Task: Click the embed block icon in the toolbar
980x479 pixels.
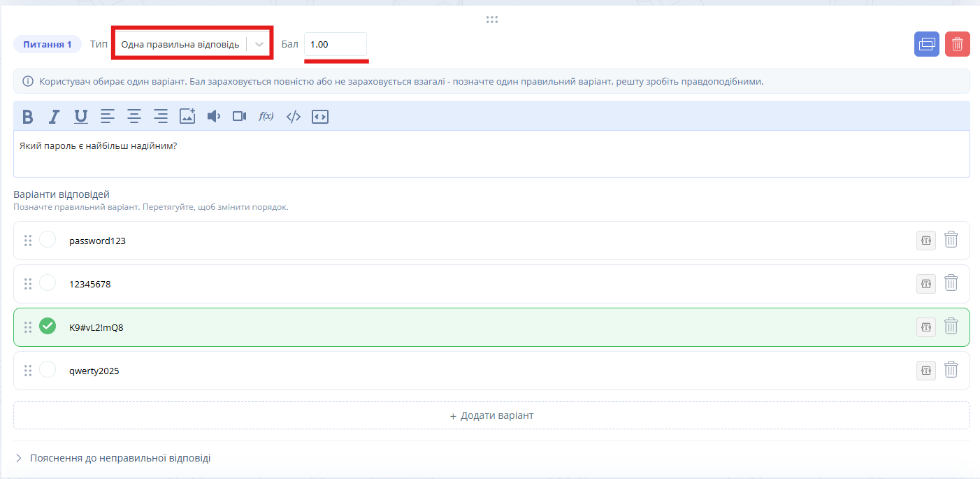Action: tap(320, 116)
